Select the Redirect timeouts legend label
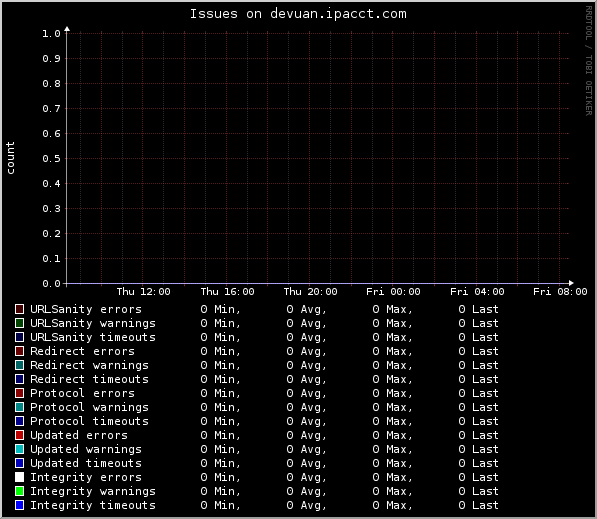 pyautogui.click(x=89, y=379)
